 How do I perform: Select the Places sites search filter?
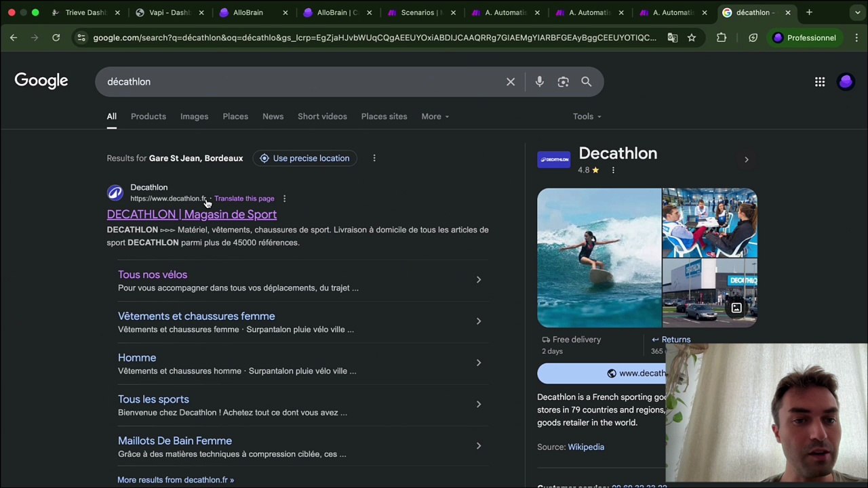pyautogui.click(x=384, y=117)
